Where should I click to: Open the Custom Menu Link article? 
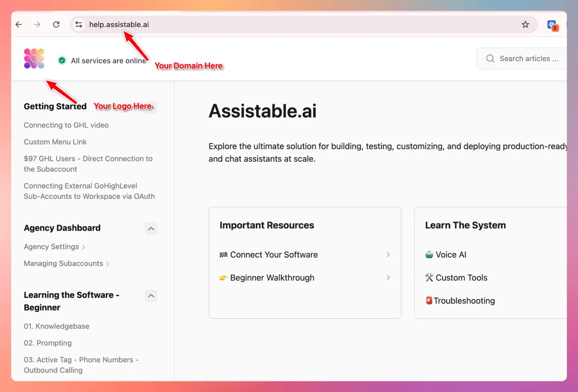(55, 142)
